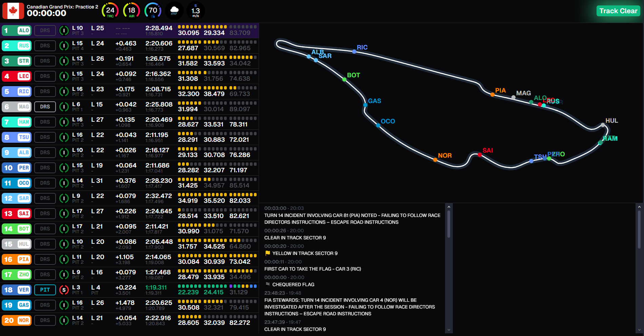Click the intermediate tyre icon in ALO's row
Viewport: 644px width, 336px height.
coord(64,31)
